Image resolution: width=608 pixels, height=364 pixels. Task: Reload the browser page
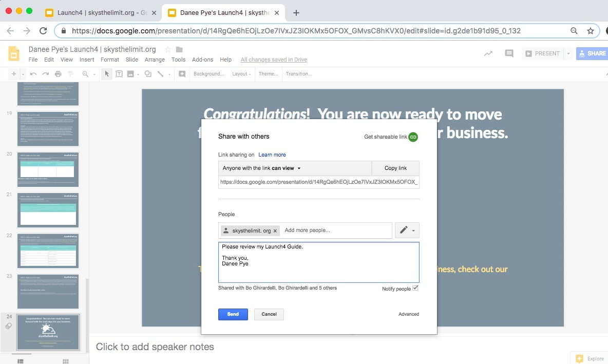[43, 31]
